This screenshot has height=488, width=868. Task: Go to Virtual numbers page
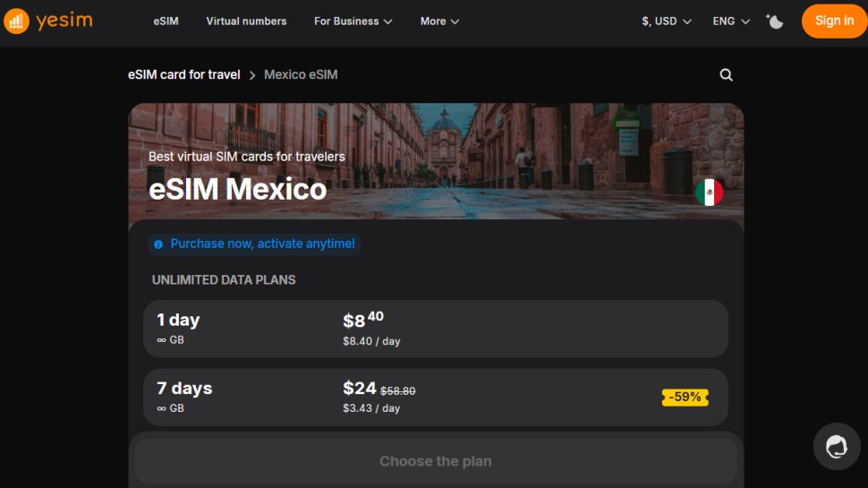(x=246, y=21)
